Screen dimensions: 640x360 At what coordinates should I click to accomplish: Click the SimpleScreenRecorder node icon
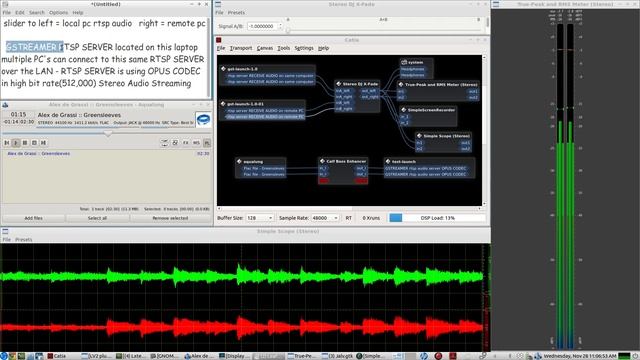click(403, 110)
